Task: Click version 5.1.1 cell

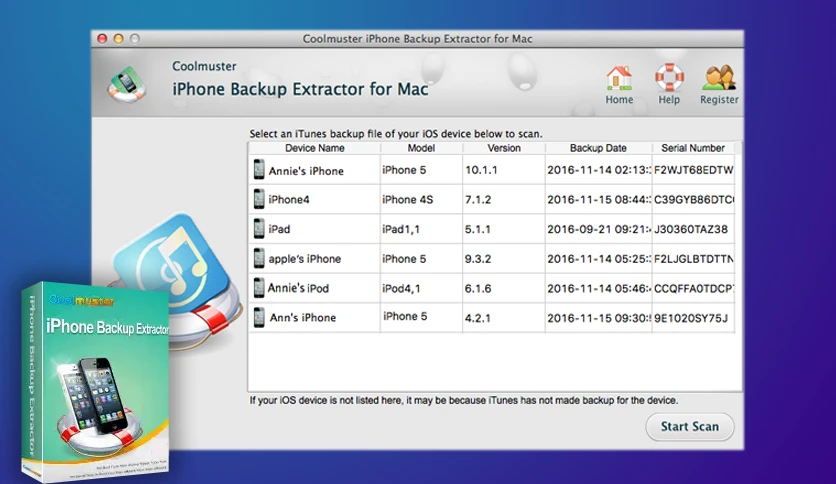Action: pyautogui.click(x=504, y=229)
